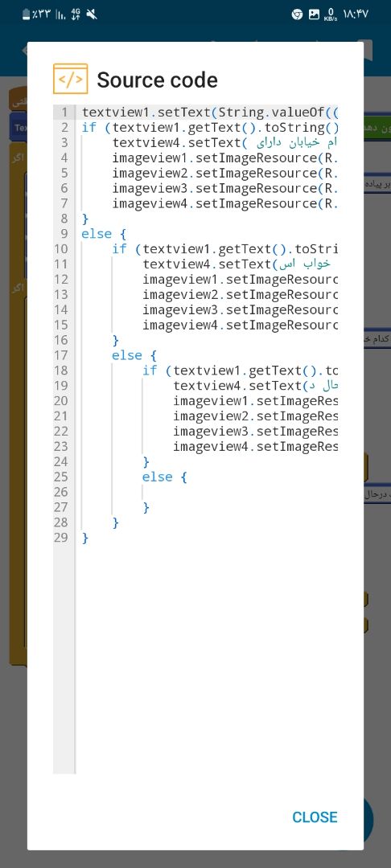Click line number 14 in the gutter
Image resolution: width=391 pixels, height=868 pixels.
61,309
